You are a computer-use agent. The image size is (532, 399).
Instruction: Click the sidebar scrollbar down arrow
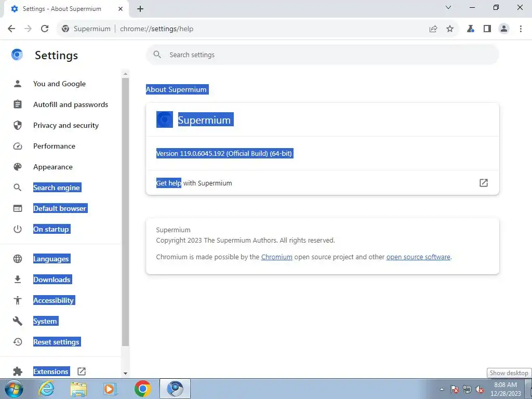[x=126, y=374]
